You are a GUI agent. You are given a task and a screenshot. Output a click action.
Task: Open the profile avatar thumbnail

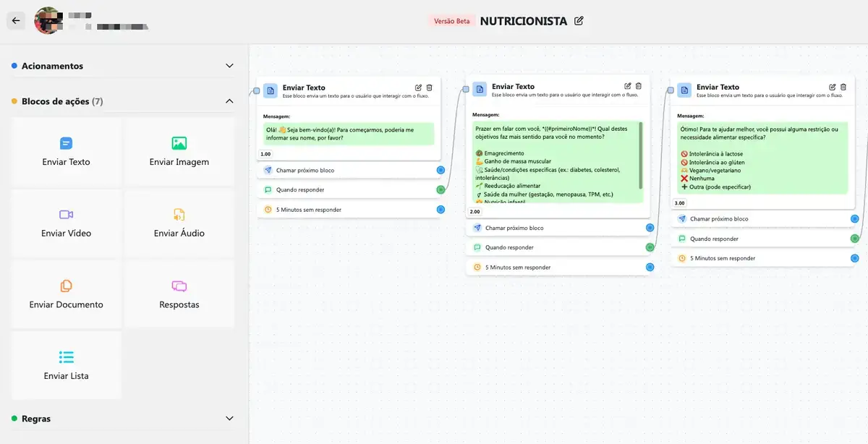[x=48, y=20]
